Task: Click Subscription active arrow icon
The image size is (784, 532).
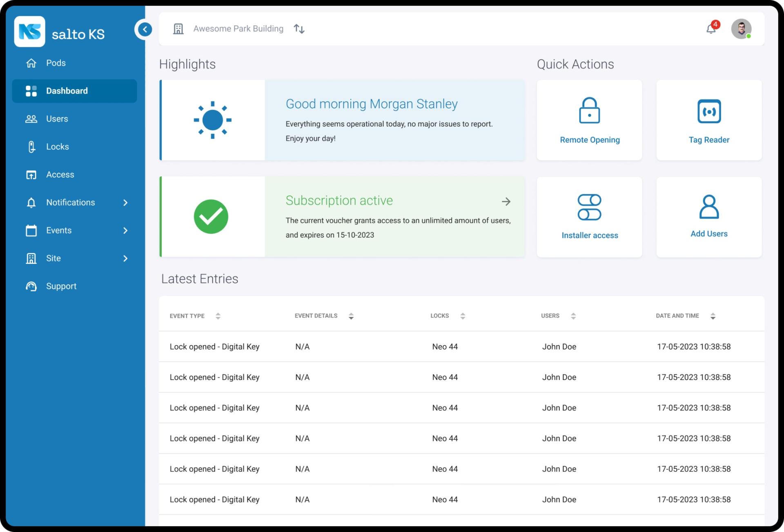Action: coord(506,202)
